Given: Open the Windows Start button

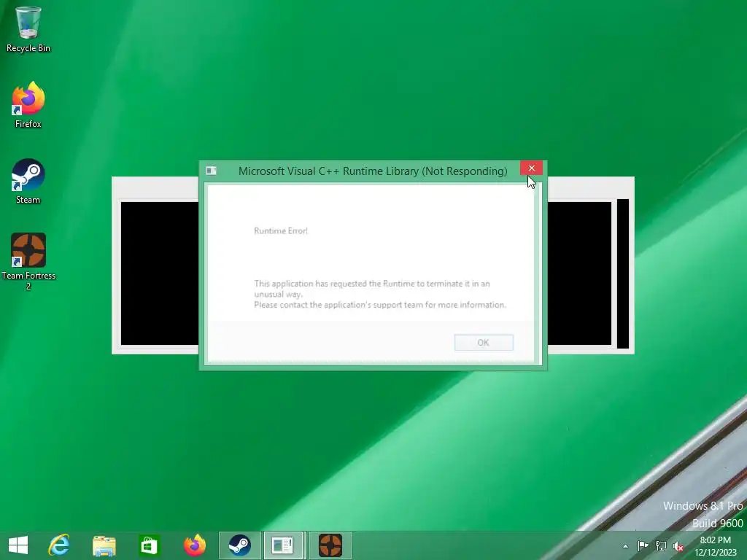Looking at the screenshot, I should tap(18, 545).
